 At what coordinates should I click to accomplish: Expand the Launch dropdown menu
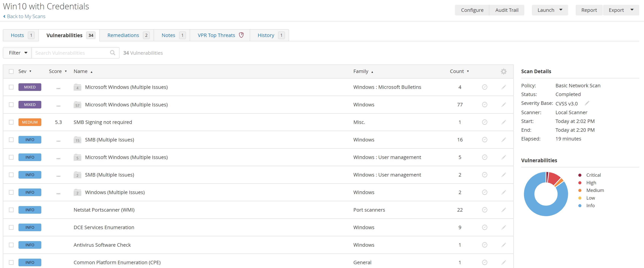(549, 10)
